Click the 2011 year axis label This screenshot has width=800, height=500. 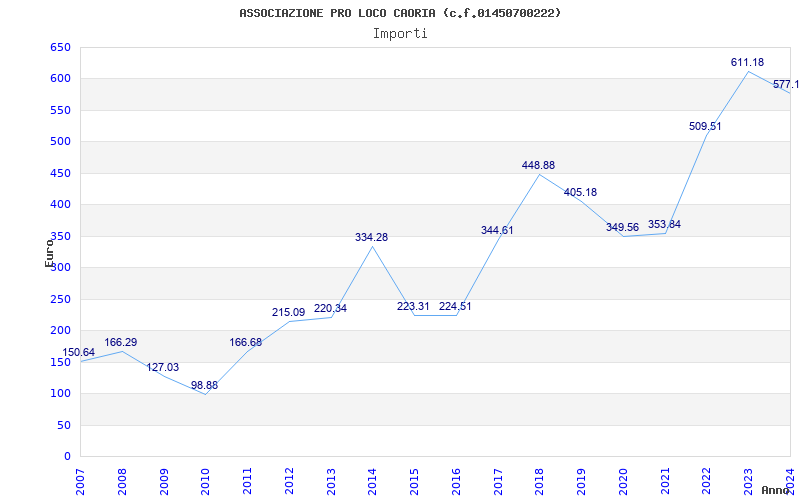coord(247,482)
